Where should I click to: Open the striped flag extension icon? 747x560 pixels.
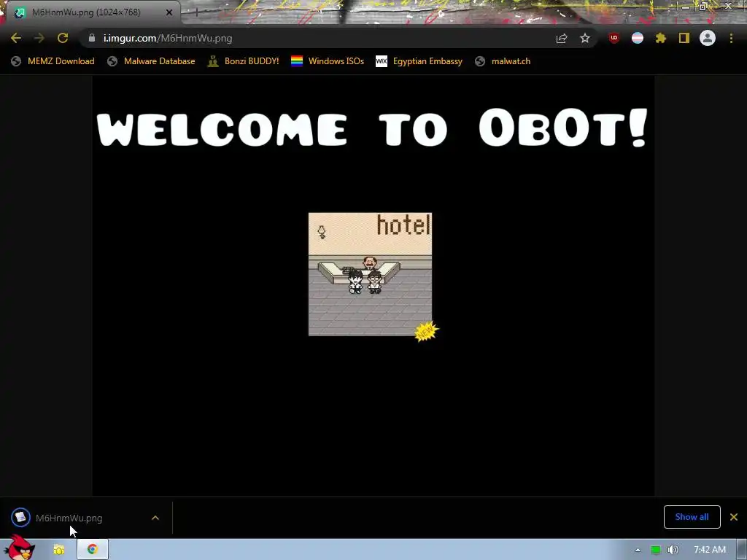(638, 38)
